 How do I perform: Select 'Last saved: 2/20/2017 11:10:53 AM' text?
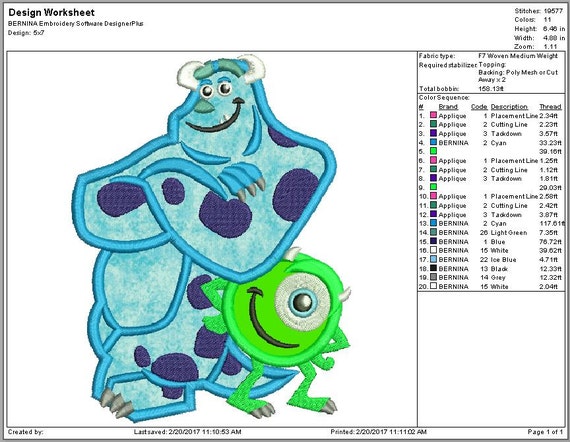coord(187,432)
